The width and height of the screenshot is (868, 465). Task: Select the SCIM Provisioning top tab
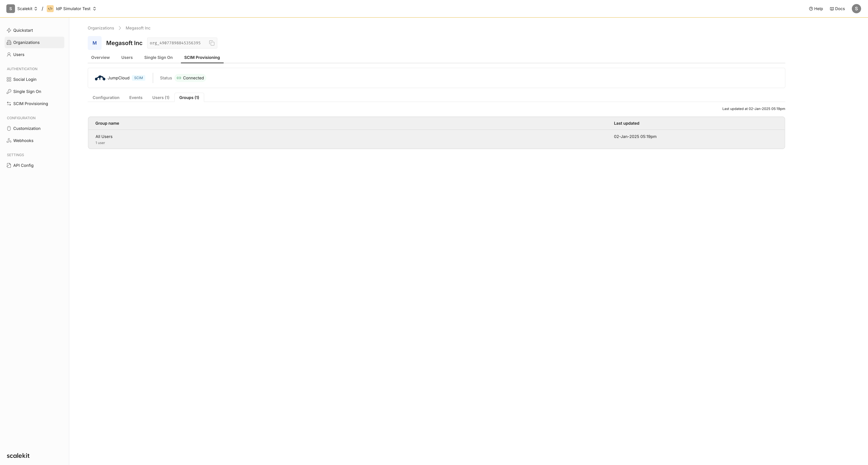coord(202,58)
